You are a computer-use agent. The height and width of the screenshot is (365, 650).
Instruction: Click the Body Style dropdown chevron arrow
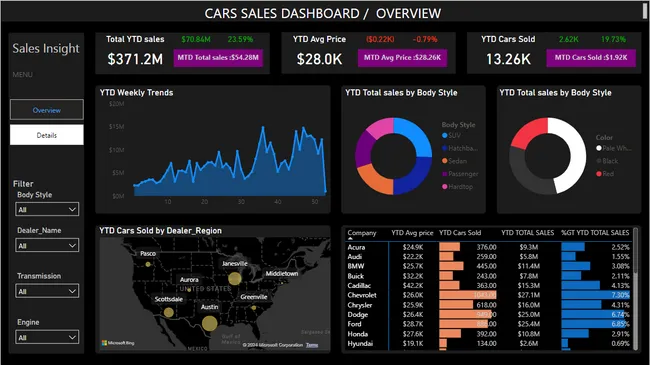click(72, 209)
